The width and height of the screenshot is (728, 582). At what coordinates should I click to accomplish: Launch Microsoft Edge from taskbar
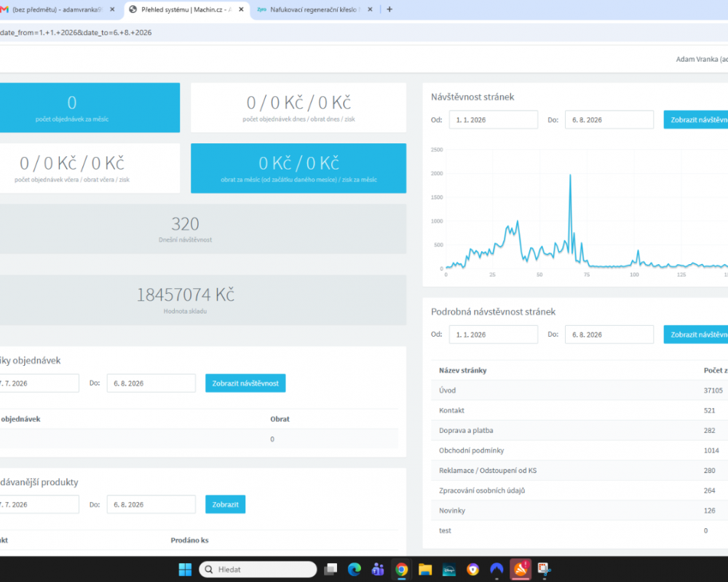[x=355, y=569]
